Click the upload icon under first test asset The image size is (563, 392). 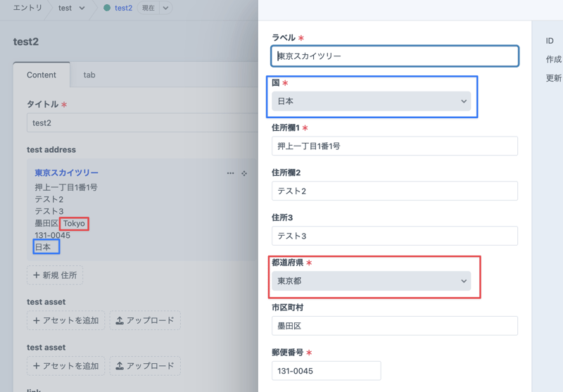(120, 321)
